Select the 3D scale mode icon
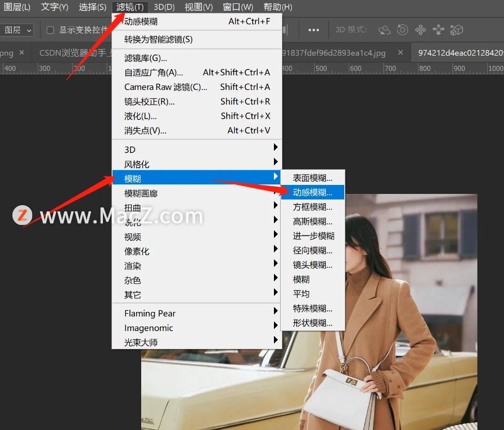The height and width of the screenshot is (430, 504). coord(456,29)
